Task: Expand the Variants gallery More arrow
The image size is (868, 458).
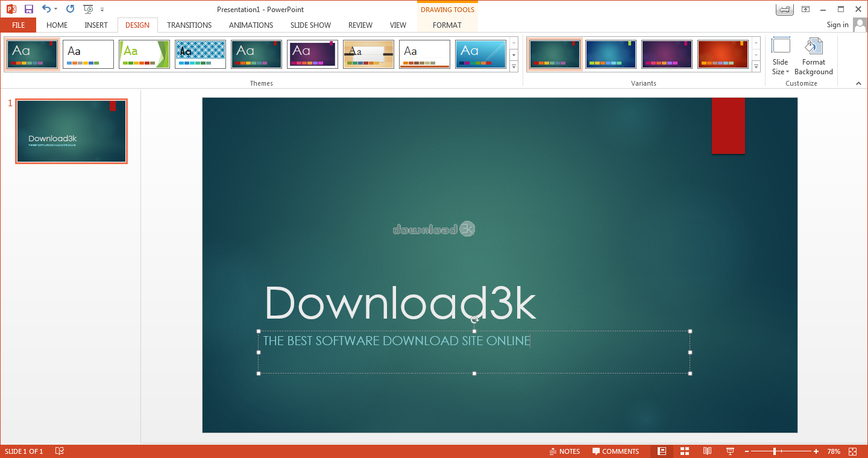Action: coord(756,66)
